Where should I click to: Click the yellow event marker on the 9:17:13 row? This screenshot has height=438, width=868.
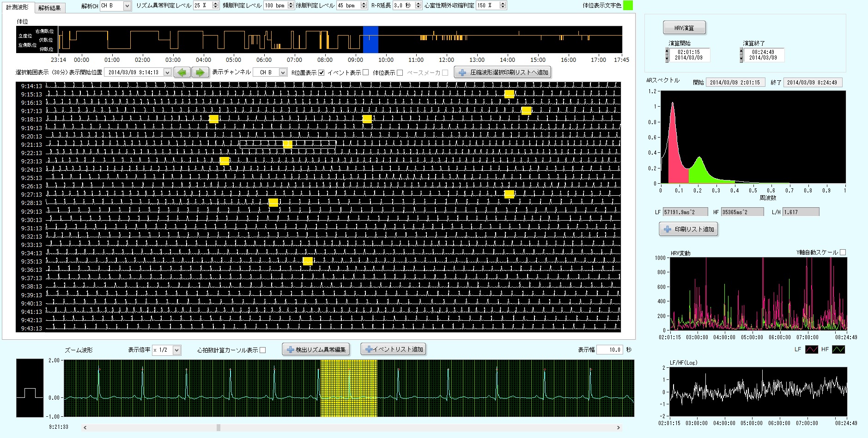point(526,111)
